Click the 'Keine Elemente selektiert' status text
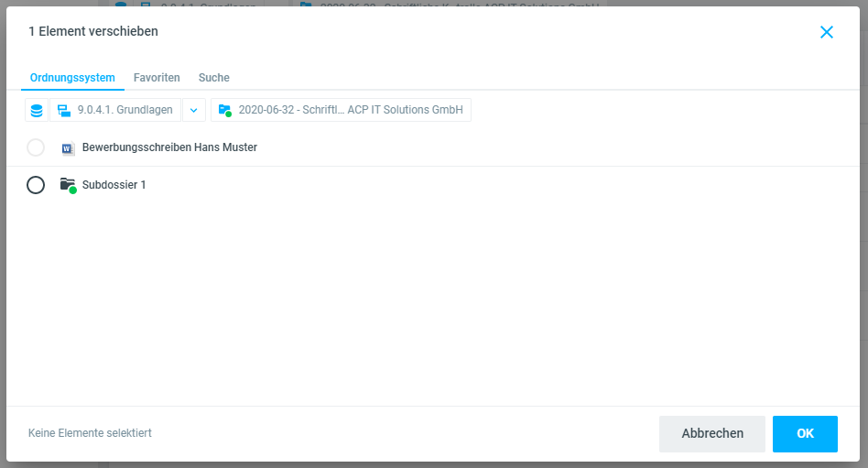Image resolution: width=868 pixels, height=468 pixels. (90, 433)
